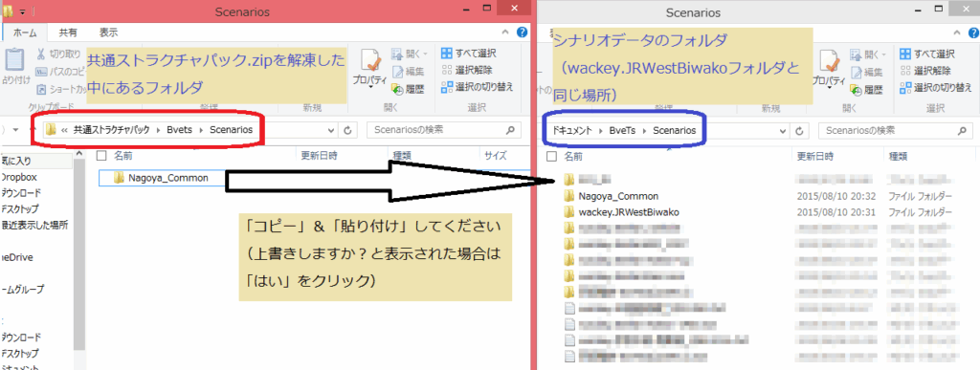
Task: Open プロパティ icon in left window ribbon
Action: click(370, 60)
